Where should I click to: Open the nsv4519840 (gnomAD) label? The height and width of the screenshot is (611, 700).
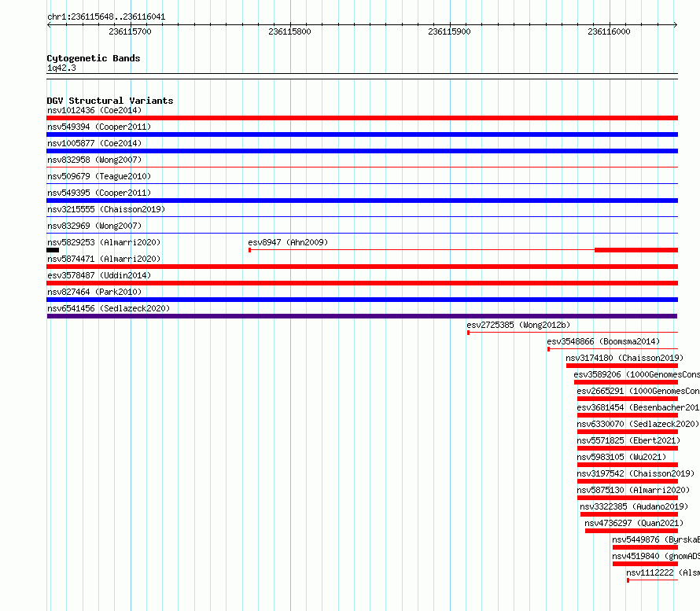656,556
